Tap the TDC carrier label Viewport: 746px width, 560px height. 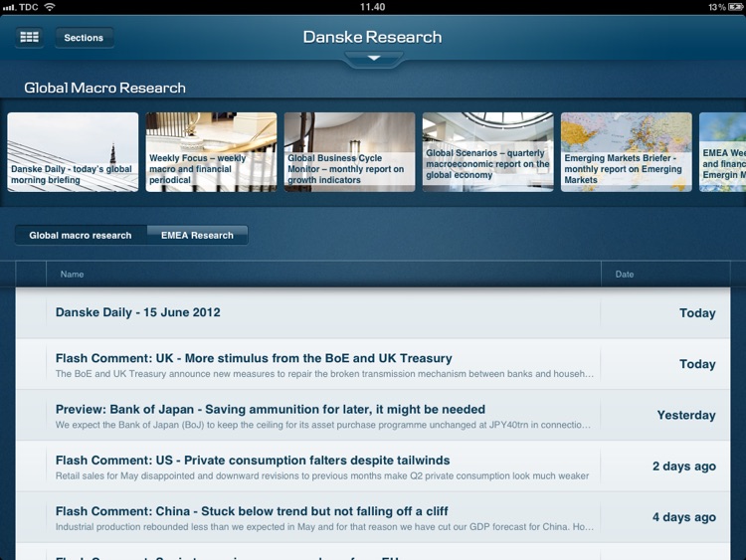click(x=29, y=7)
